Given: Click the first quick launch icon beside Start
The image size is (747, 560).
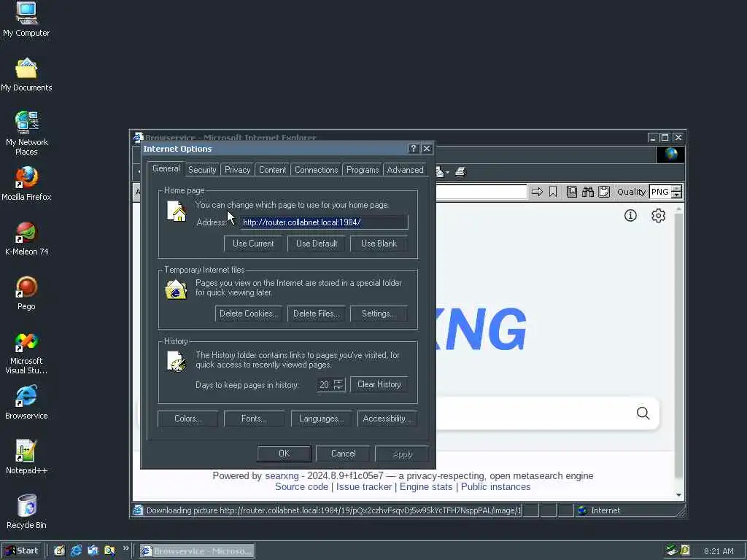Looking at the screenshot, I should [59, 551].
